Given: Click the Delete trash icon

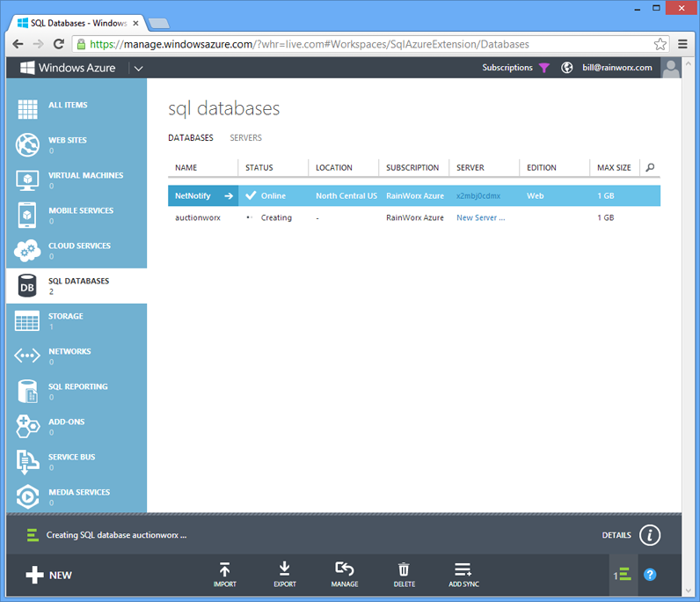Looking at the screenshot, I should (x=404, y=569).
